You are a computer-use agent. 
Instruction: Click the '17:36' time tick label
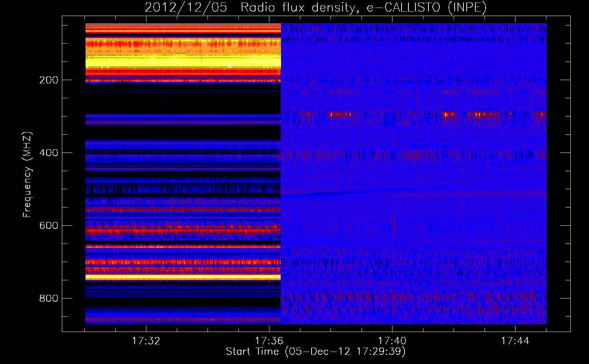(269, 341)
